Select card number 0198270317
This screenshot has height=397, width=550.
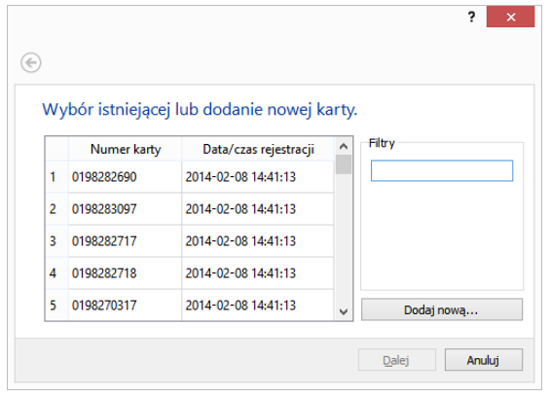[125, 305]
